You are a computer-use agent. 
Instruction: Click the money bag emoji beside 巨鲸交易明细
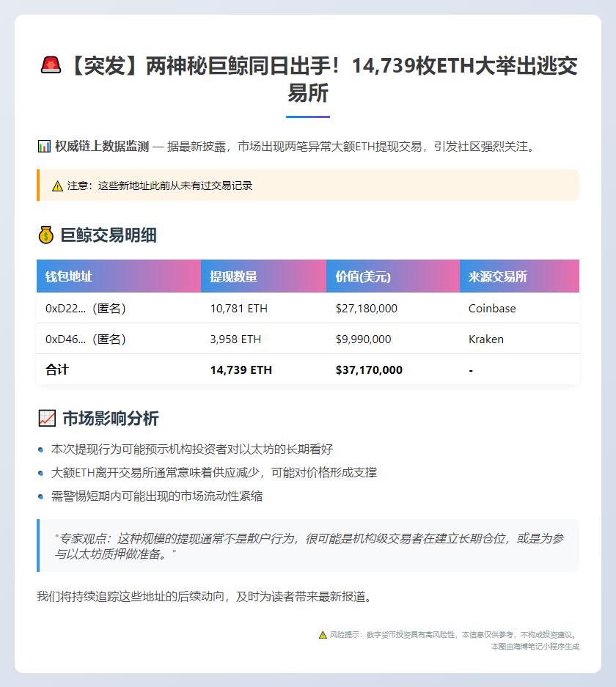[46, 235]
